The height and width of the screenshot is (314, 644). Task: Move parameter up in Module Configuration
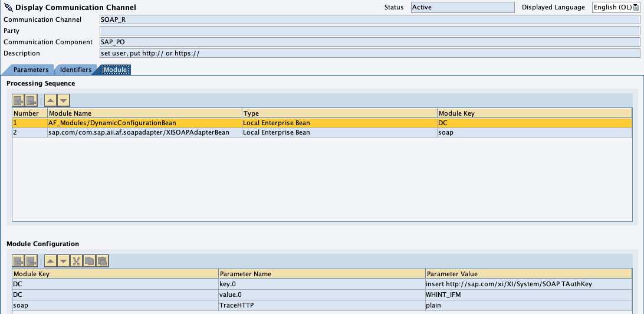pos(51,261)
